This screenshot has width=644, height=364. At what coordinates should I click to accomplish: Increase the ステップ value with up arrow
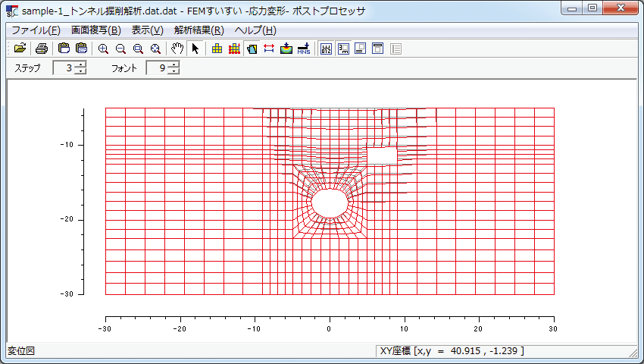tap(81, 64)
